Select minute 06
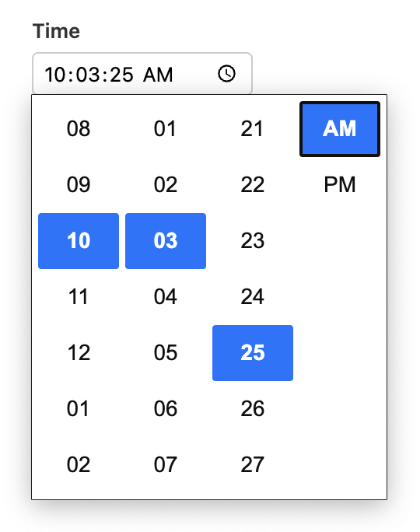Viewport: 420px width, 532px height. click(x=166, y=409)
